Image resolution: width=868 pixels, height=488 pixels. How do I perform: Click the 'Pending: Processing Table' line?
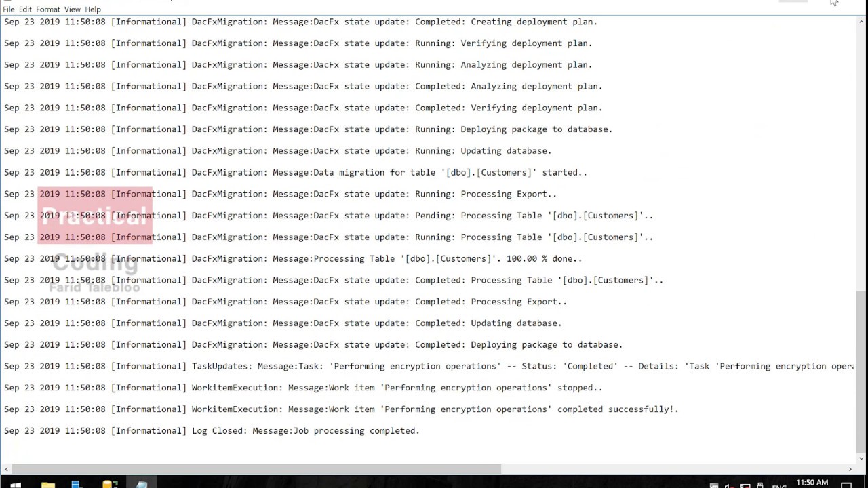click(329, 216)
